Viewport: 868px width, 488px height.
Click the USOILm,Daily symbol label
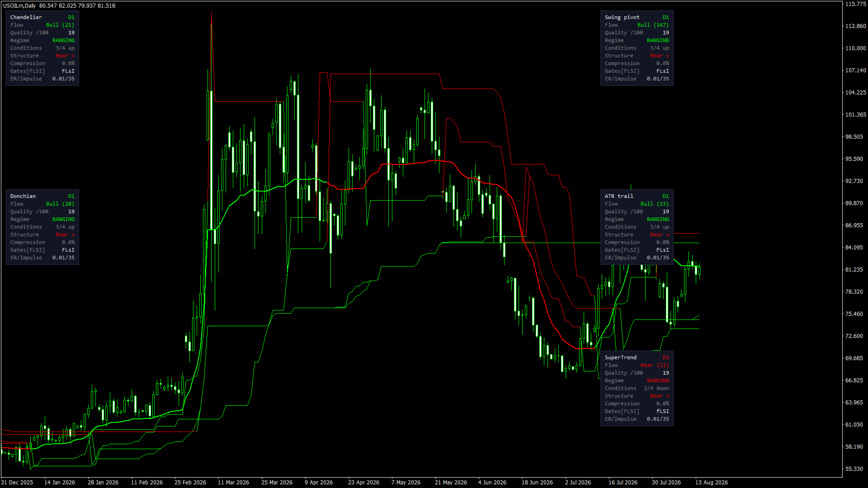[x=19, y=6]
